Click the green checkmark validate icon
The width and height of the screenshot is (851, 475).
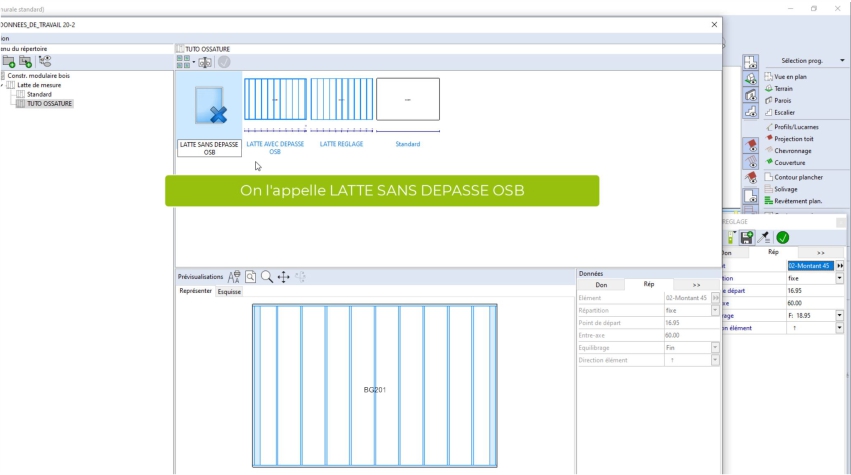pyautogui.click(x=781, y=237)
